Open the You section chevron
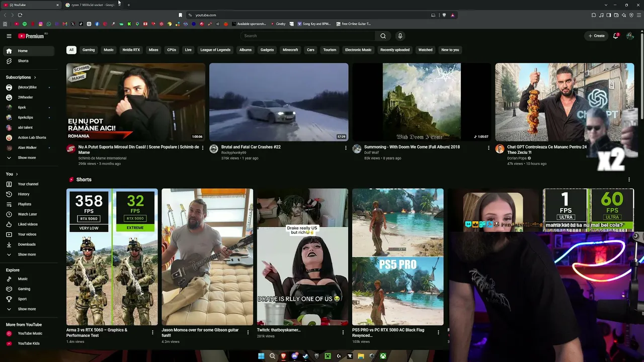 click(x=17, y=174)
